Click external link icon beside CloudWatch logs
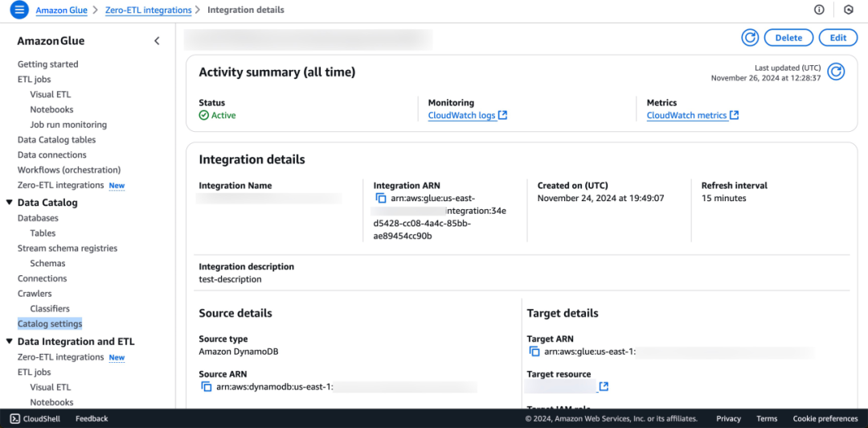868x428 pixels. tap(502, 115)
